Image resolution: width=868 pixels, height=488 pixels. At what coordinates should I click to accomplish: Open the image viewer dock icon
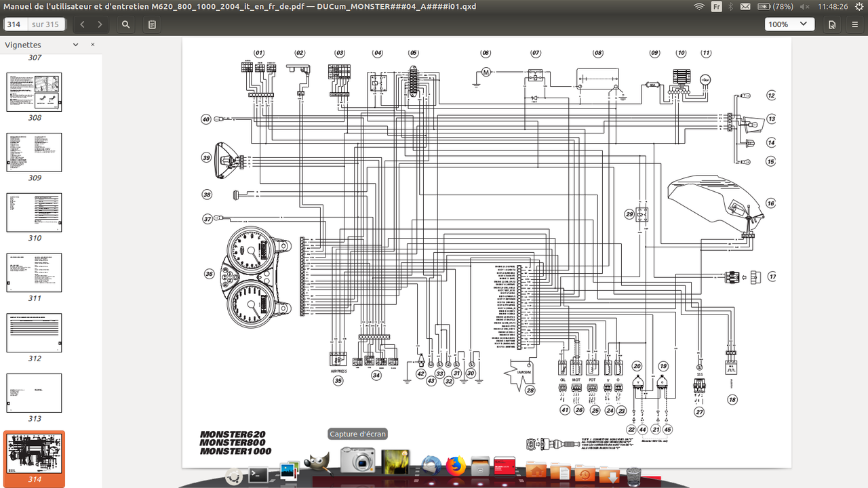[x=289, y=472]
